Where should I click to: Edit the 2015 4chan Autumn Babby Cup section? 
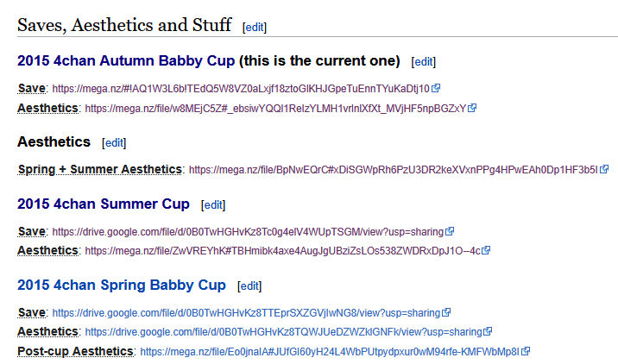click(423, 62)
